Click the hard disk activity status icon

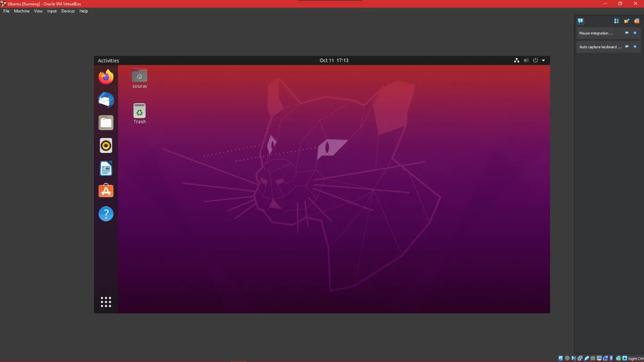pyautogui.click(x=560, y=358)
